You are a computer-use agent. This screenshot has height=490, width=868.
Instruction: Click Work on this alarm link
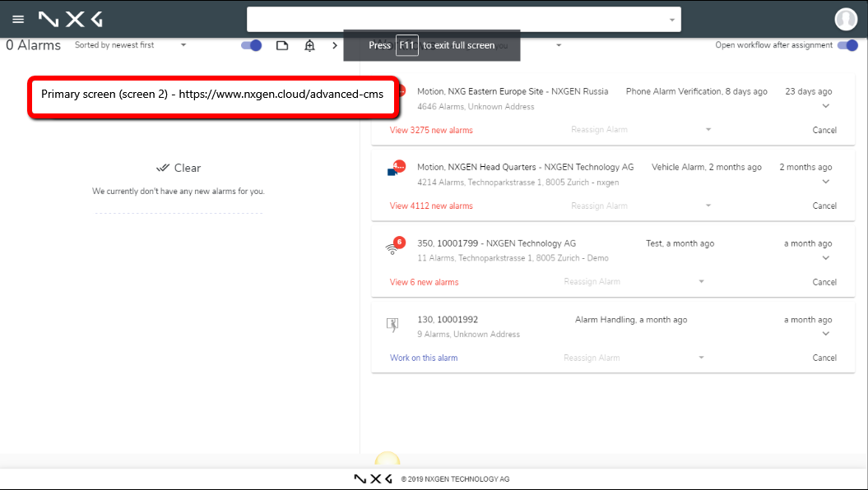tap(424, 358)
